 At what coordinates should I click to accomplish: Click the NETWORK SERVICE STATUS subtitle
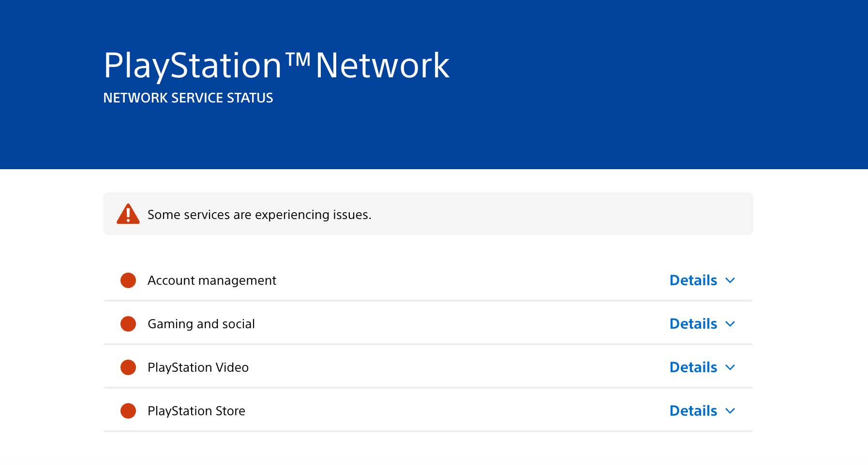tap(188, 98)
